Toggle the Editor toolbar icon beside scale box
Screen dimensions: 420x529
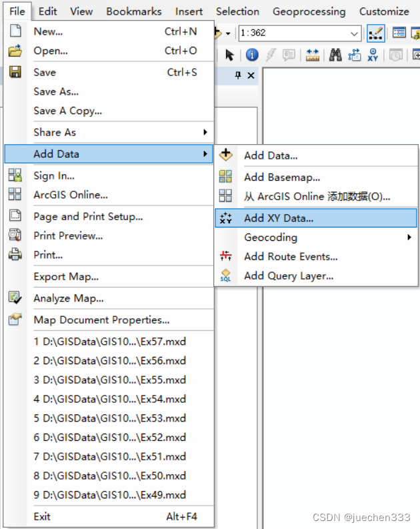point(376,33)
